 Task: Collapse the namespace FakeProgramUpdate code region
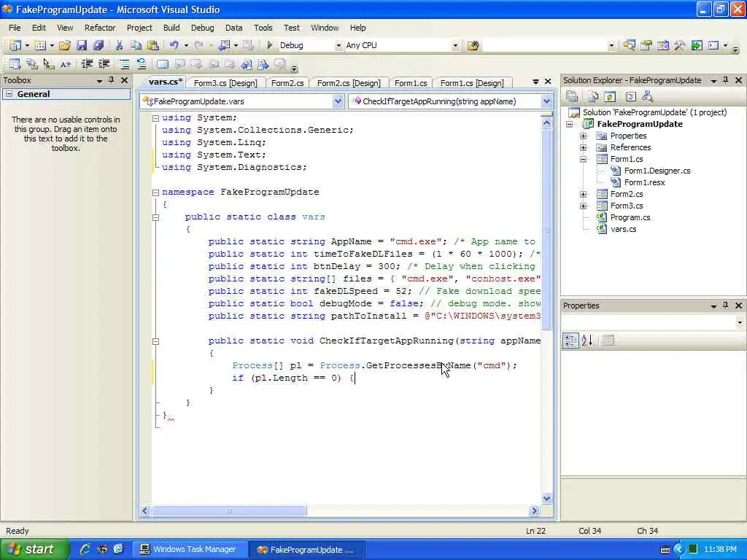[155, 192]
